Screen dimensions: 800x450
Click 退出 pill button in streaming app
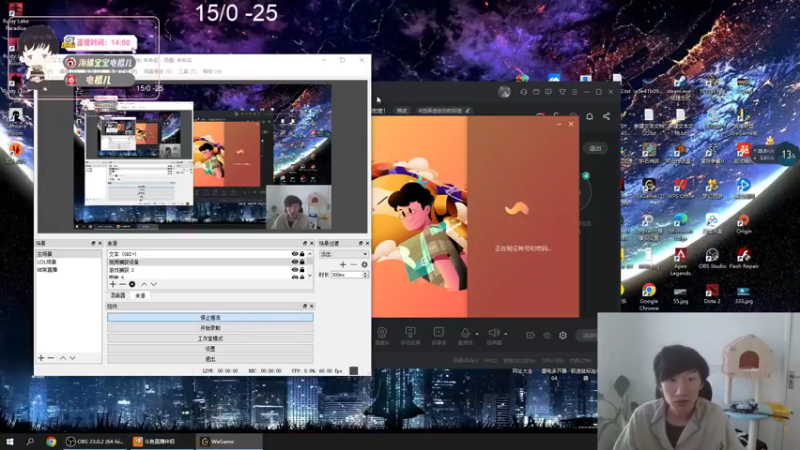click(595, 148)
